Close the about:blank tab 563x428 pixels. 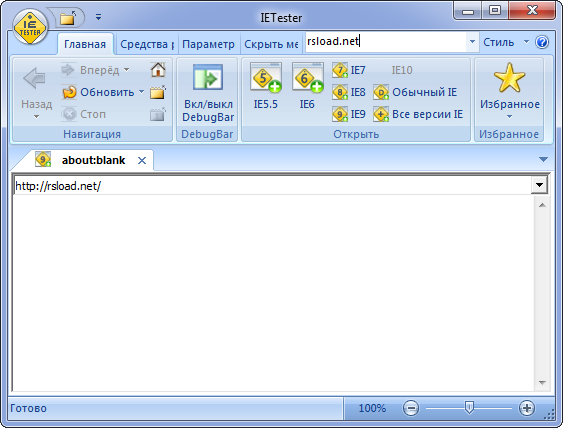click(x=142, y=160)
